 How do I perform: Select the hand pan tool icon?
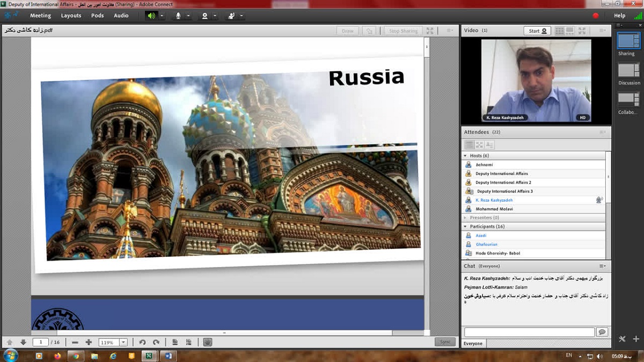[207, 342]
